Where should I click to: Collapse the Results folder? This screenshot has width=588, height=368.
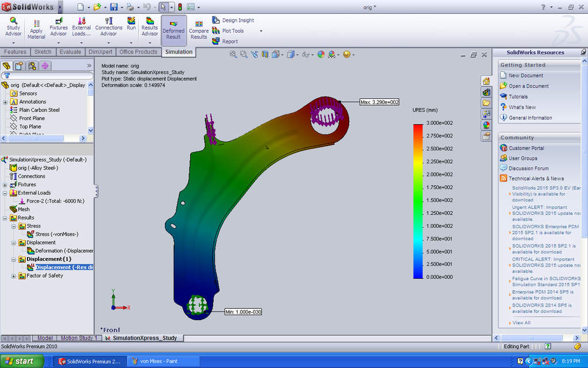click(x=5, y=218)
